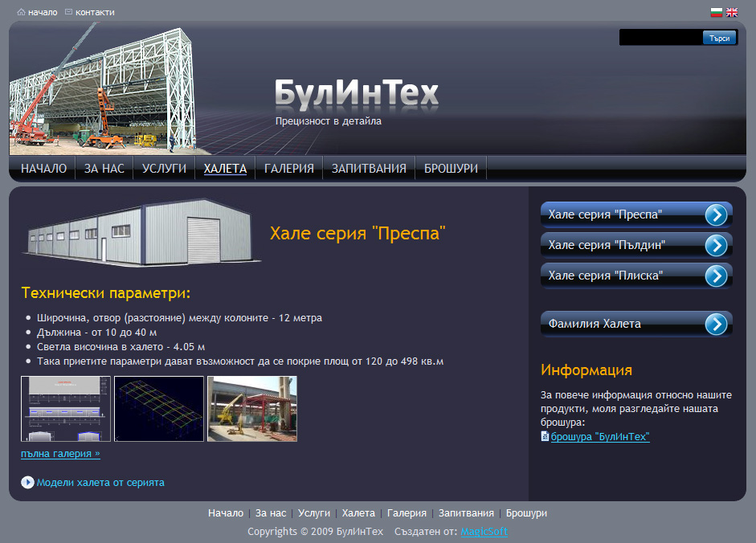The height and width of the screenshot is (543, 756).
Task: Click the footer Халета link
Action: tap(358, 513)
